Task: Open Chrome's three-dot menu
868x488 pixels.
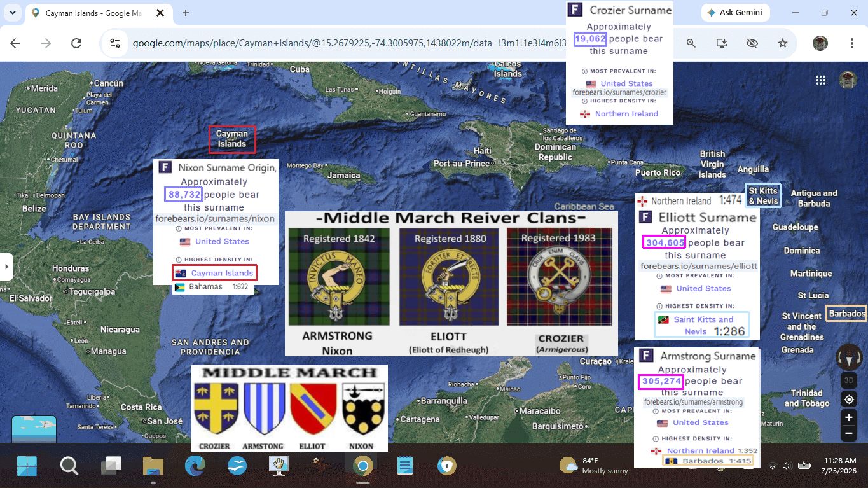Action: [x=852, y=43]
